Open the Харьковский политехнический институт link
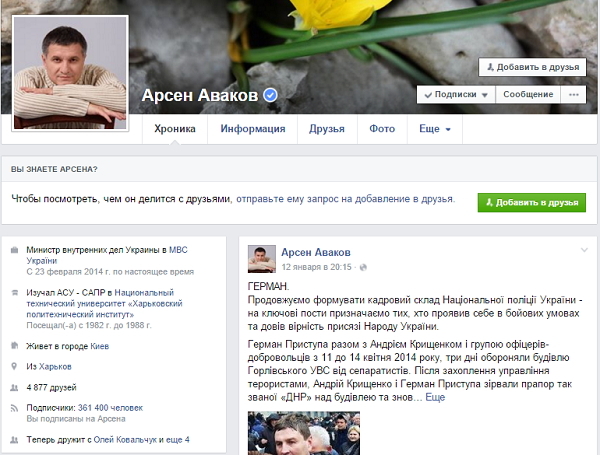The width and height of the screenshot is (600, 455). tap(104, 303)
